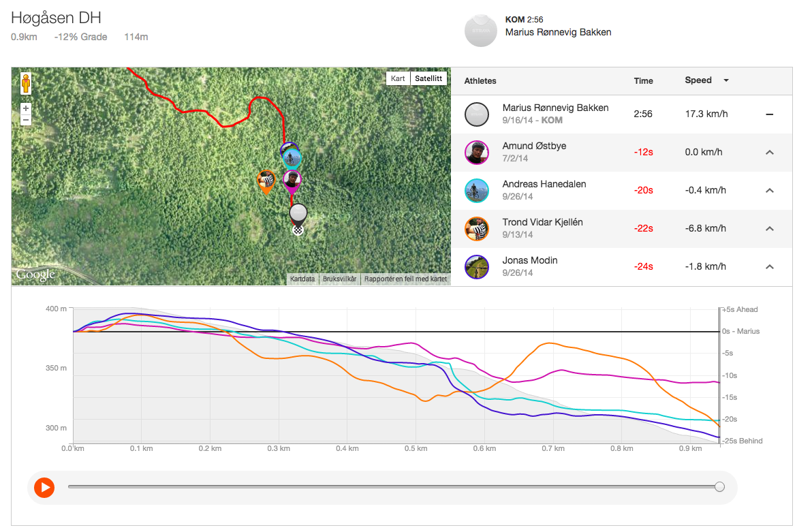Click Jonas Modin's avatar in athlete list
Viewport: 797px width, 532px height.
click(x=477, y=267)
